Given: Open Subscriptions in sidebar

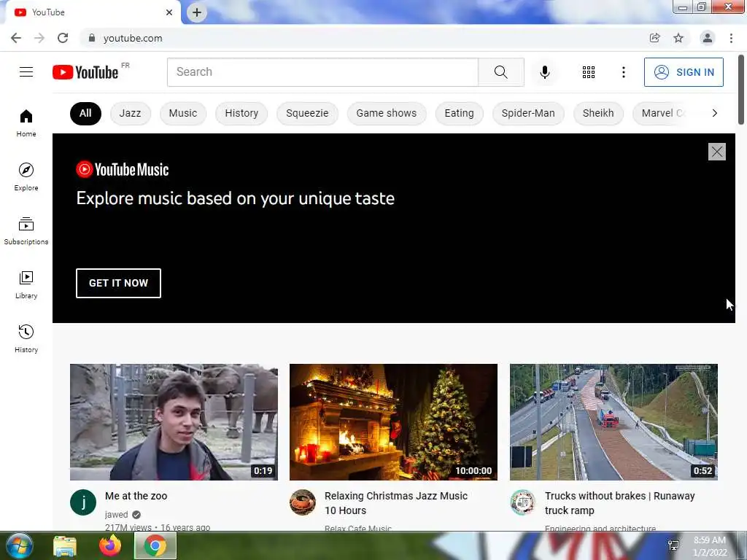Looking at the screenshot, I should click(x=26, y=231).
